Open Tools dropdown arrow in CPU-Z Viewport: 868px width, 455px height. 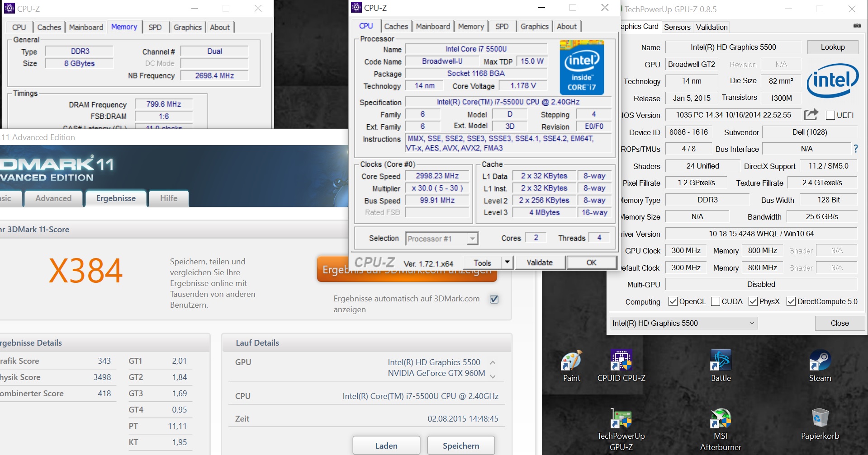click(507, 262)
